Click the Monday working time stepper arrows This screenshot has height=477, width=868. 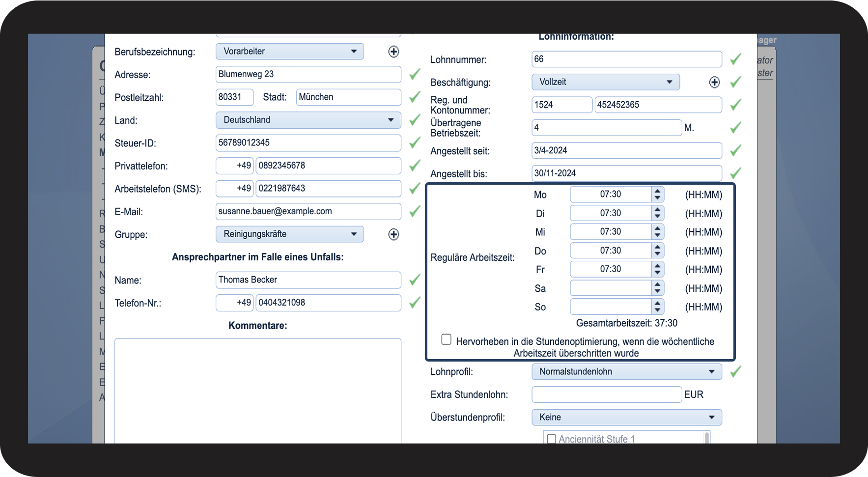(657, 195)
